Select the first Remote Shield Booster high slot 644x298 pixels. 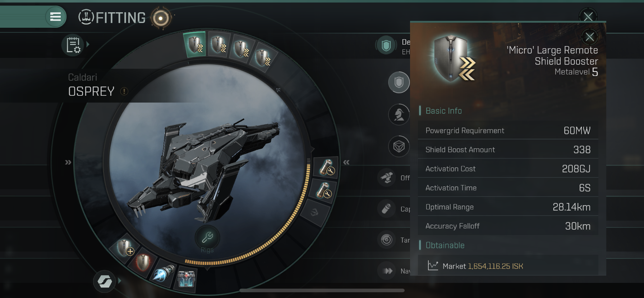coord(195,44)
